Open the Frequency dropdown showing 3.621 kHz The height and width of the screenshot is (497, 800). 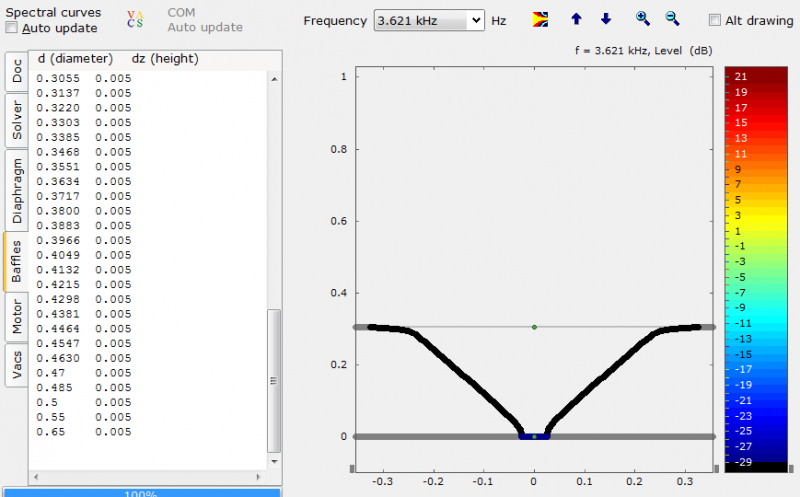coord(429,20)
